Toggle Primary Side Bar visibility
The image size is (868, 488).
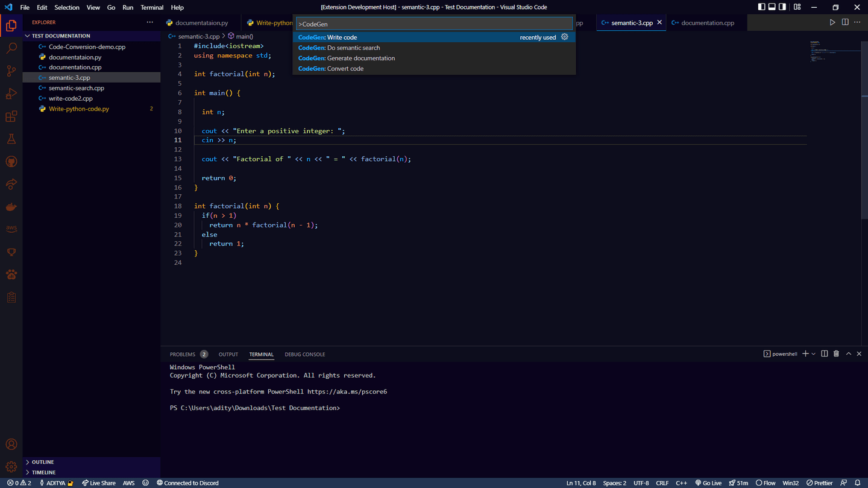coord(761,7)
